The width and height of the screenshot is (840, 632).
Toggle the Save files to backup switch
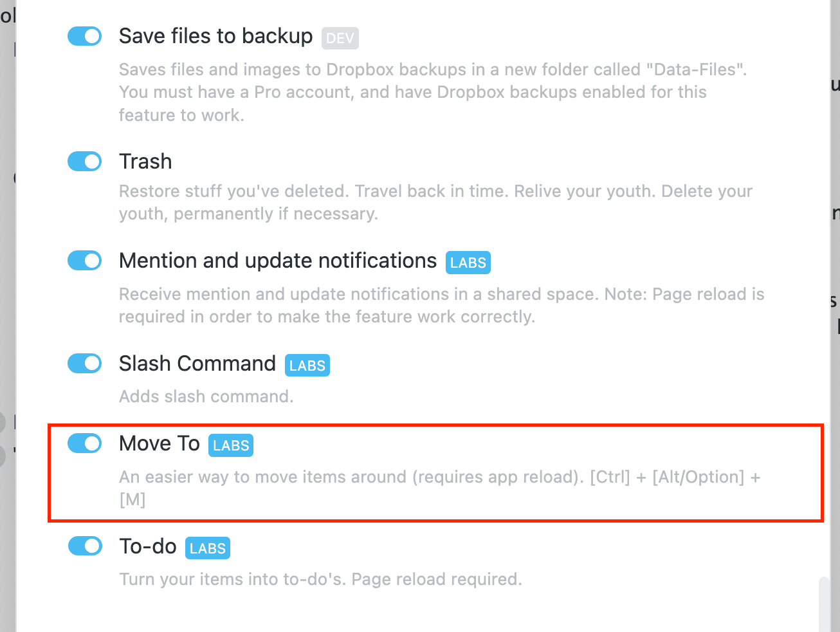click(85, 36)
